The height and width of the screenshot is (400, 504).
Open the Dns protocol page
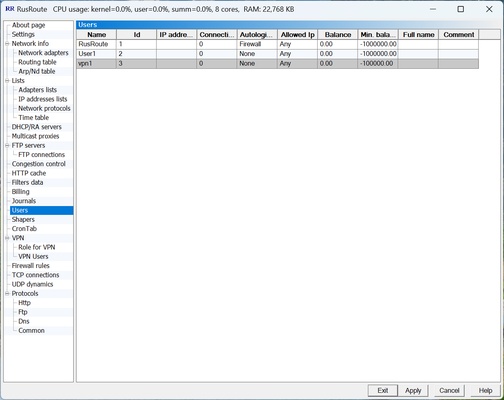click(24, 321)
